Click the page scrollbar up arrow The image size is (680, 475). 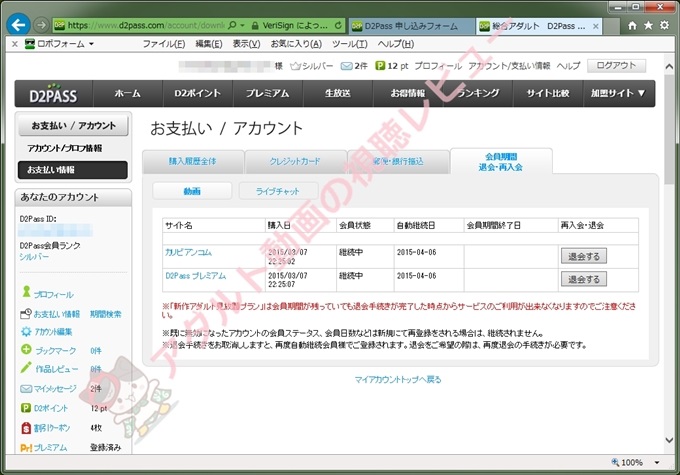point(669,66)
